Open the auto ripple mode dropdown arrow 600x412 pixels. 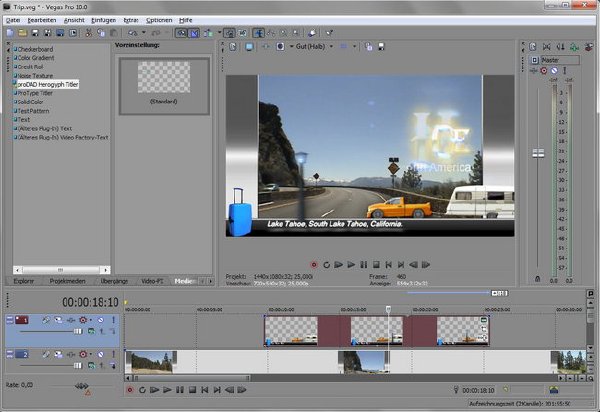220,33
